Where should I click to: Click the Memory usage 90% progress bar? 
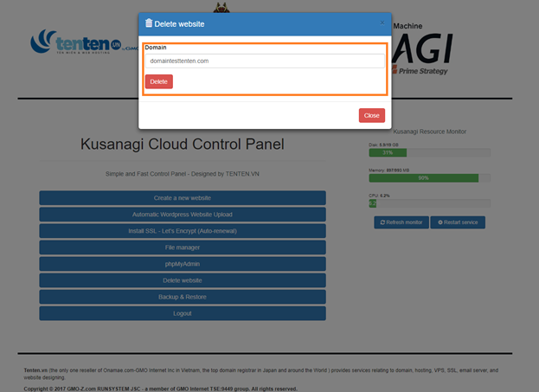pyautogui.click(x=430, y=178)
